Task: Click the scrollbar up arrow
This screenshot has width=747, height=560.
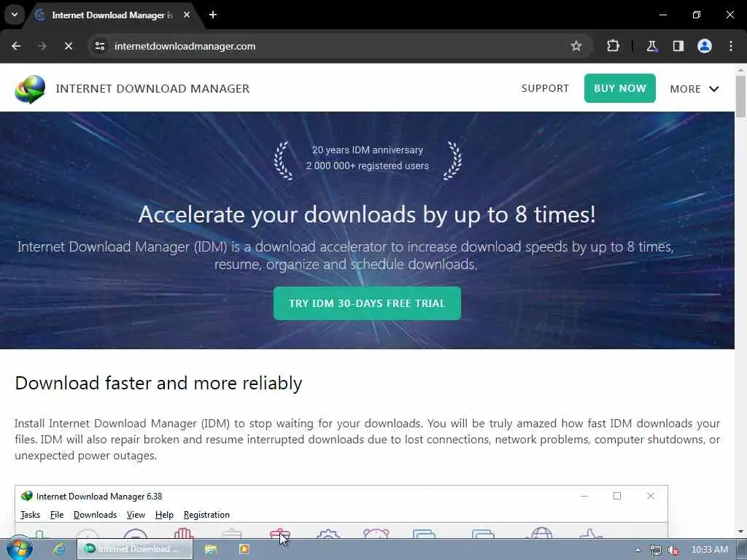Action: point(740,69)
